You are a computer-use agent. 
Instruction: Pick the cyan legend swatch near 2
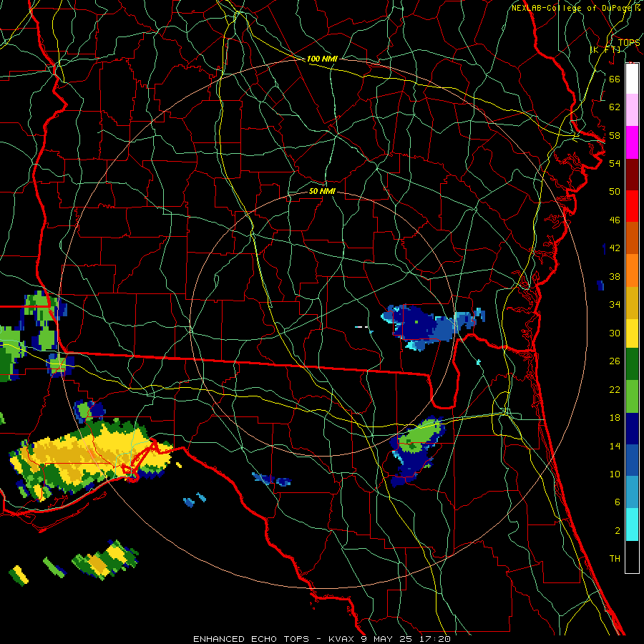point(632,525)
